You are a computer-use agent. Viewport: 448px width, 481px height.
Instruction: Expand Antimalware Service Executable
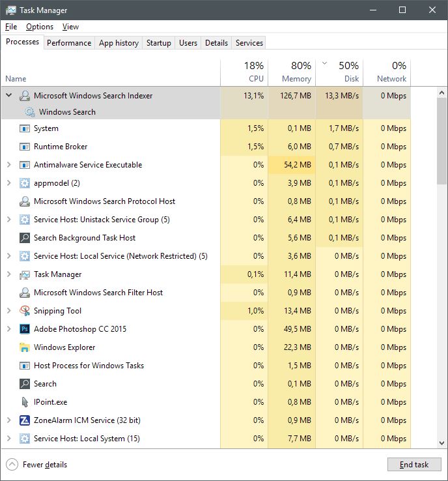(9, 165)
